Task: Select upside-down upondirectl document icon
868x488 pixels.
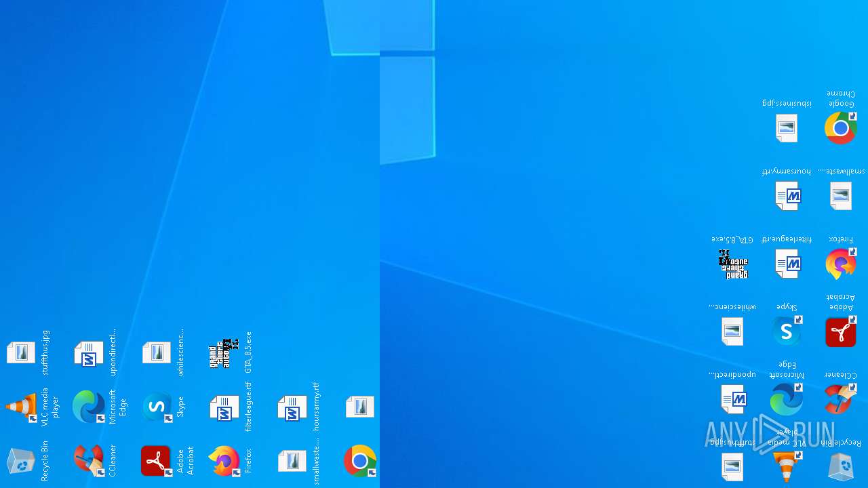Action: pyautogui.click(x=733, y=399)
